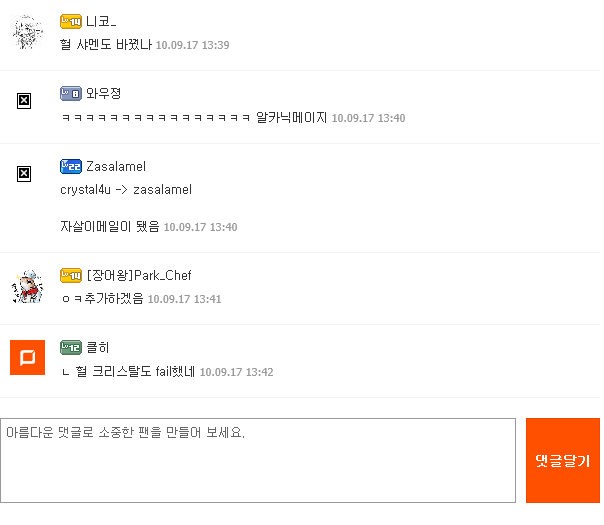
Task: Click the username 클히
Action: [x=98, y=347]
